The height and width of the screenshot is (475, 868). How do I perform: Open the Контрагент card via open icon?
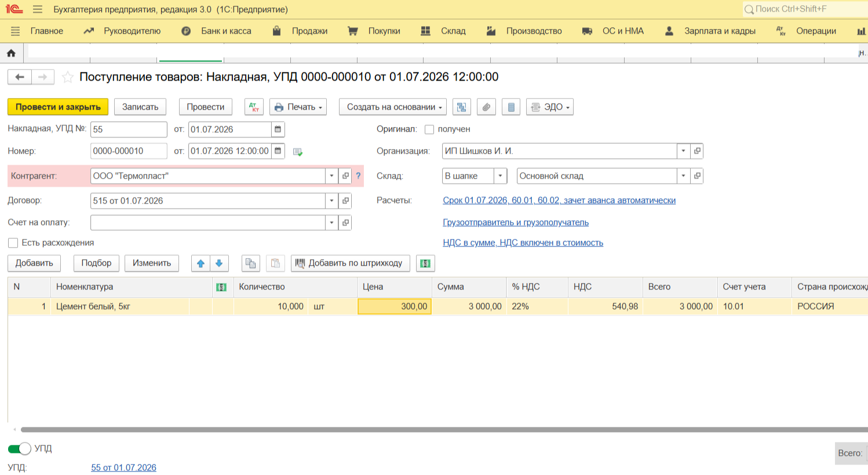(x=345, y=176)
